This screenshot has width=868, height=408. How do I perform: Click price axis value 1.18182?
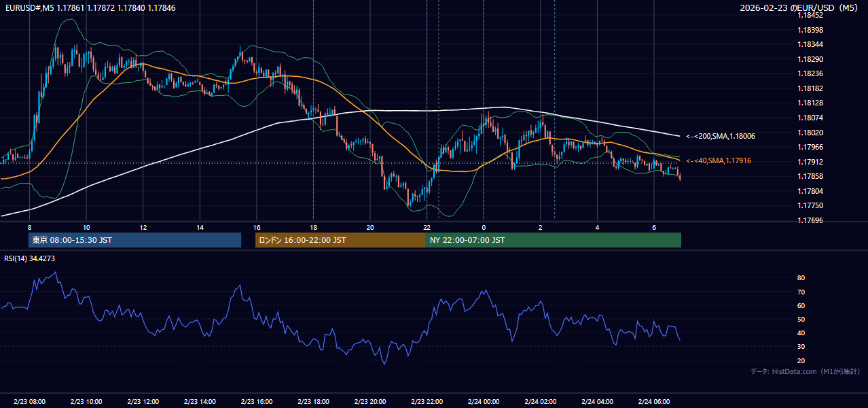811,88
